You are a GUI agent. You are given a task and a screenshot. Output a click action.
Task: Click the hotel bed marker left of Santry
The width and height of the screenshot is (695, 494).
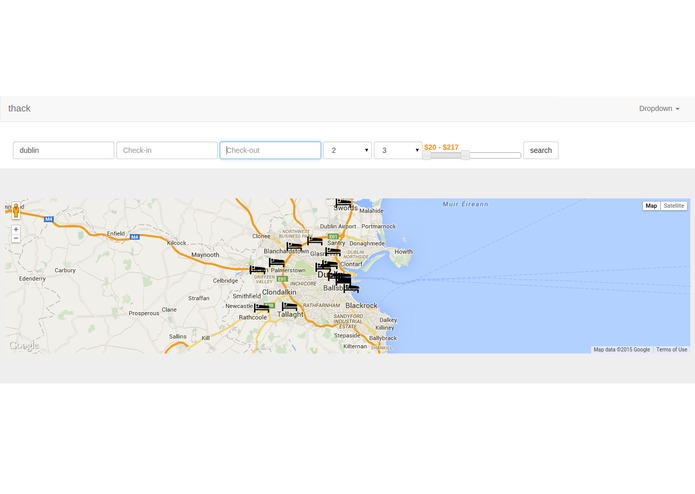[315, 240]
